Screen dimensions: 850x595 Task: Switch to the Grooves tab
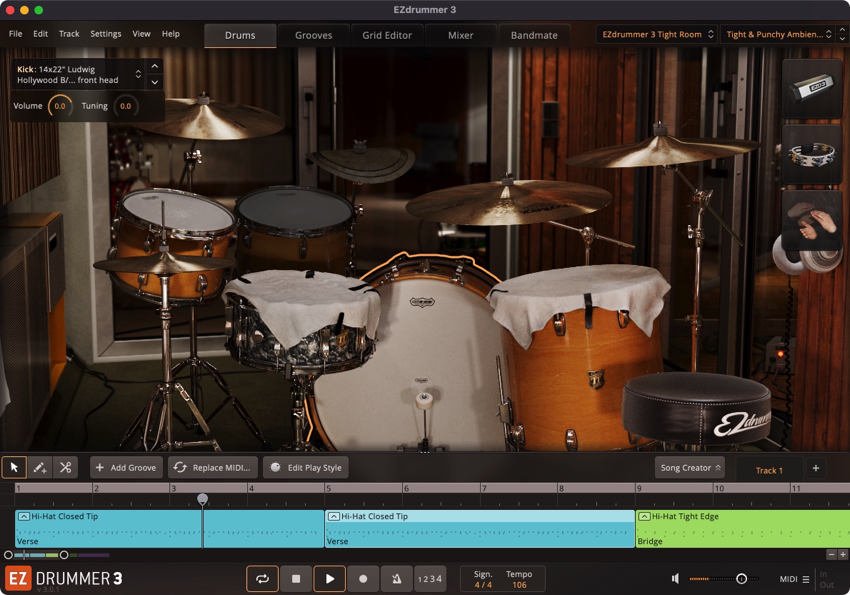[313, 35]
